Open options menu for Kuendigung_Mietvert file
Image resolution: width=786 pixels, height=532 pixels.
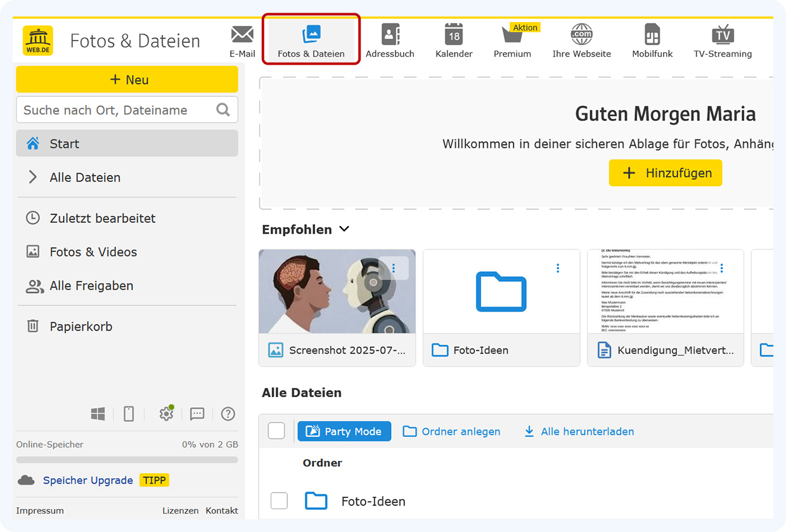coord(721,268)
